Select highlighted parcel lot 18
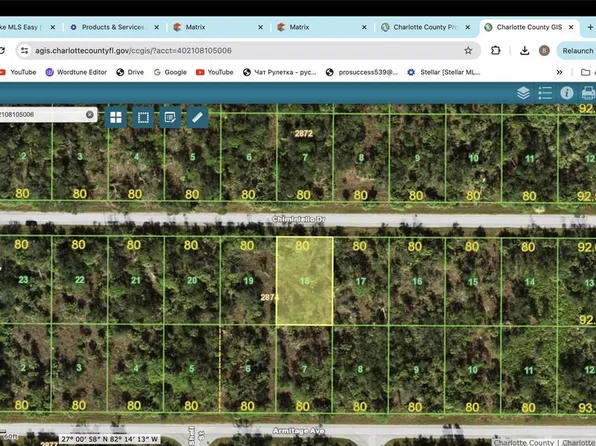Viewport: 596px width, 446px height. [x=304, y=281]
